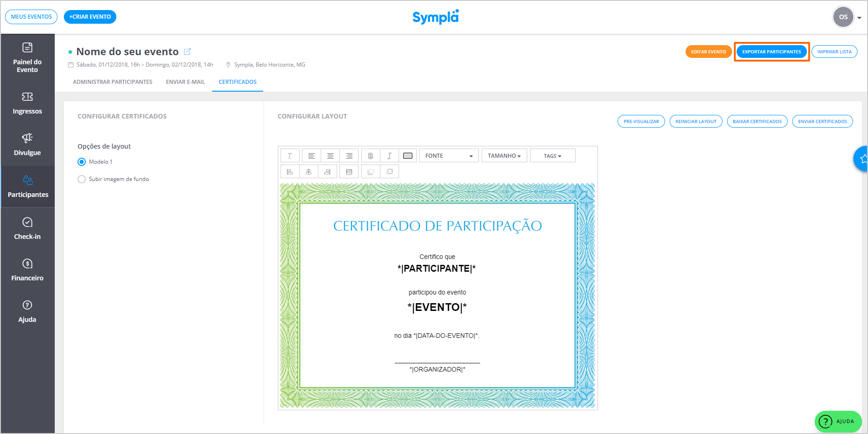
Task: Align object to horizontal center
Action: coord(309,172)
